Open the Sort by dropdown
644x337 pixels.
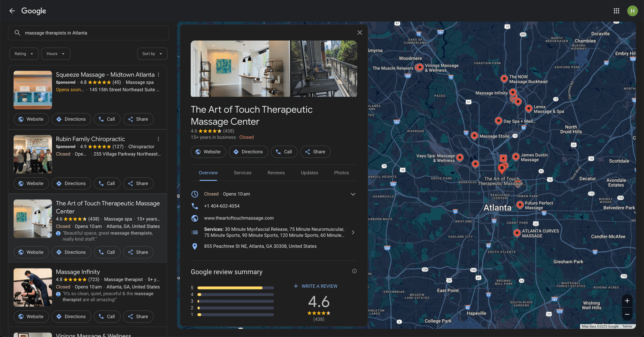click(x=152, y=54)
